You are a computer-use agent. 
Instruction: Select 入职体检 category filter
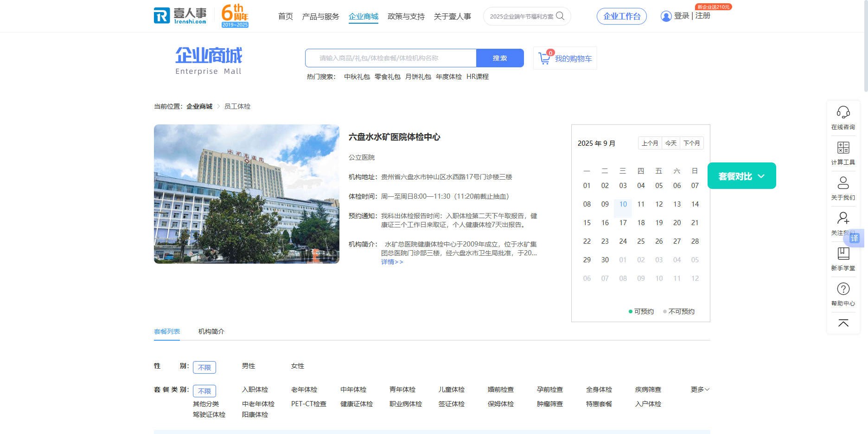(x=255, y=390)
